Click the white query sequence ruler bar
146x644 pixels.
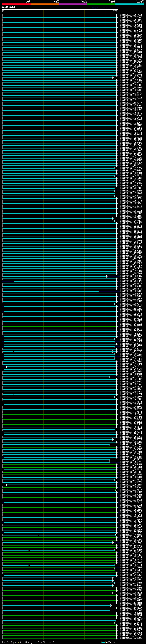pos(60,9)
